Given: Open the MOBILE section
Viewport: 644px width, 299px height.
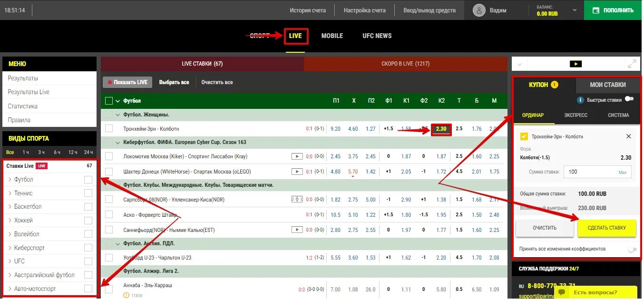Looking at the screenshot, I should [332, 36].
